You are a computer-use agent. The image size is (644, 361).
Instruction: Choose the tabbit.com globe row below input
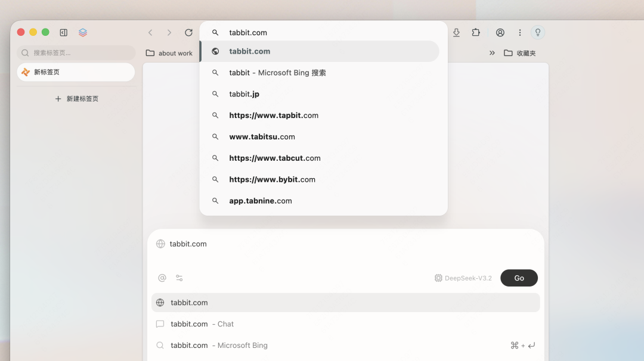click(346, 303)
